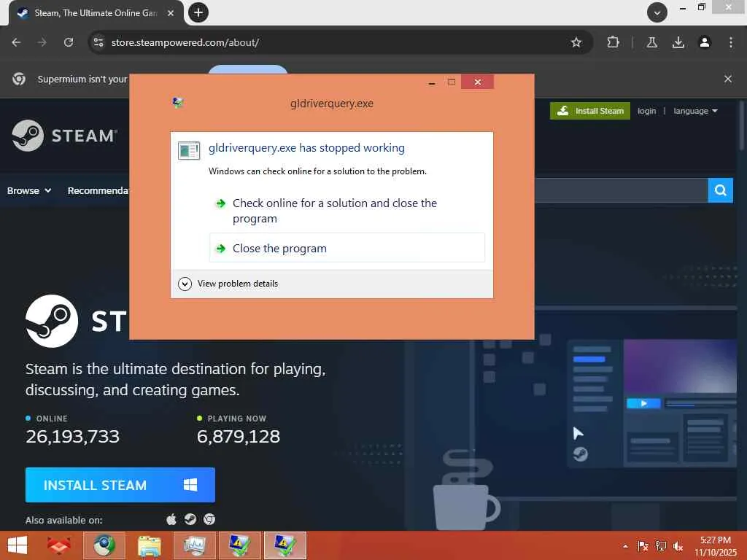The width and height of the screenshot is (747, 560).
Task: Expand View problem details
Action: click(228, 284)
